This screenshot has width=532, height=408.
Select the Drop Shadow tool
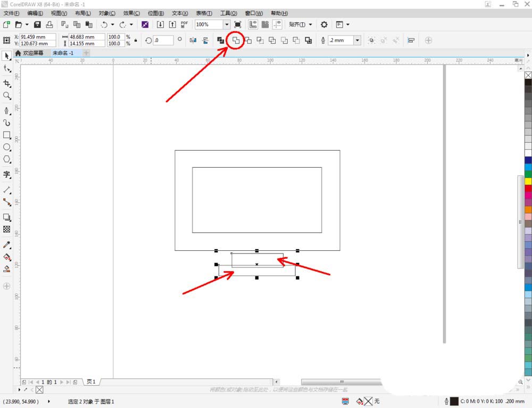pyautogui.click(x=7, y=217)
